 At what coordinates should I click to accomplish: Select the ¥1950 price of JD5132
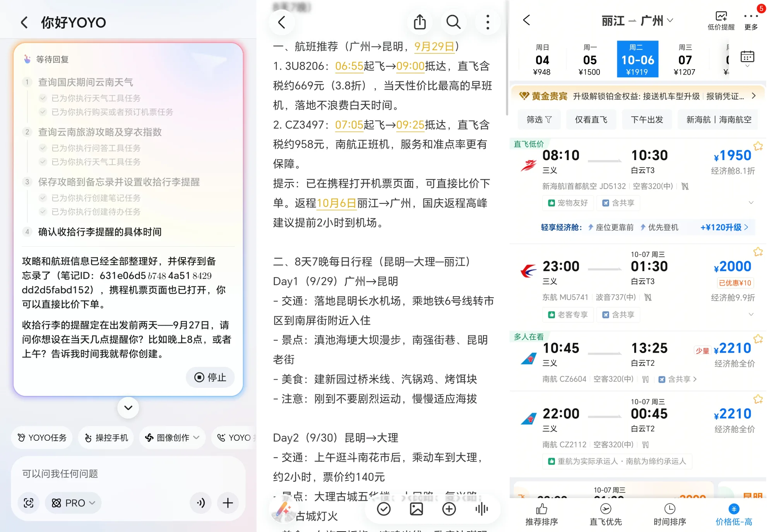(x=732, y=155)
